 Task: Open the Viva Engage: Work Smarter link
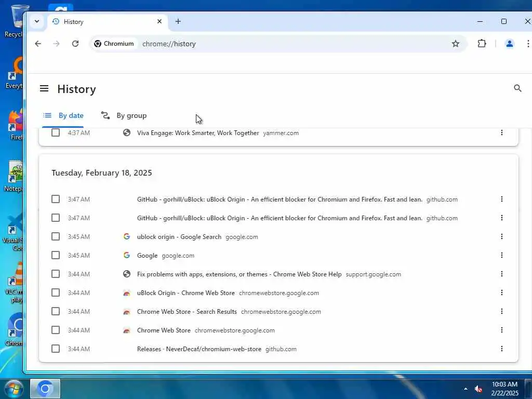(x=198, y=133)
